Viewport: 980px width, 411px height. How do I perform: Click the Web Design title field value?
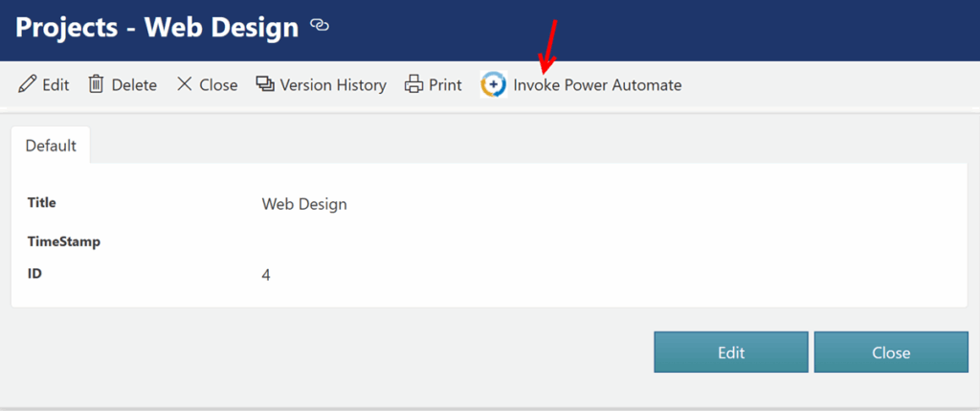point(304,204)
